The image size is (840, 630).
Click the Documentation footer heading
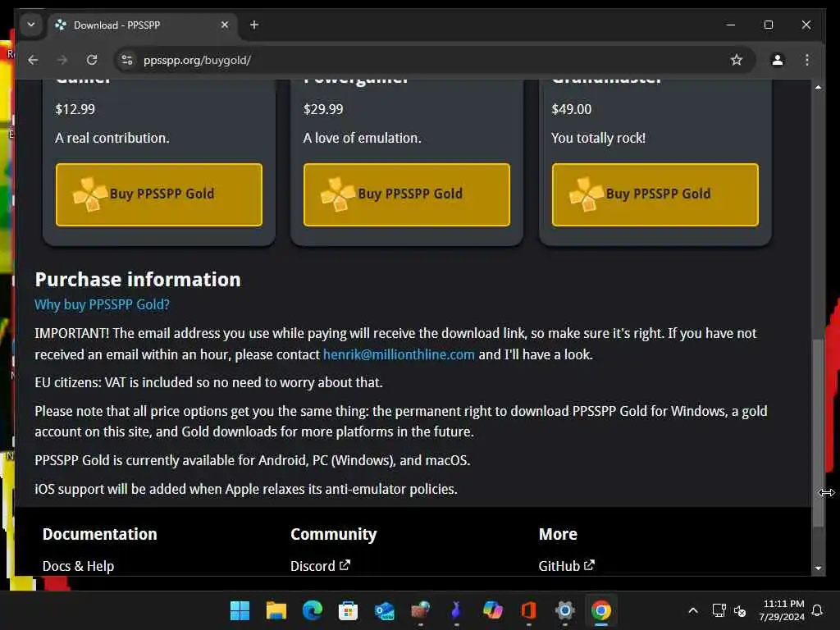(x=99, y=534)
